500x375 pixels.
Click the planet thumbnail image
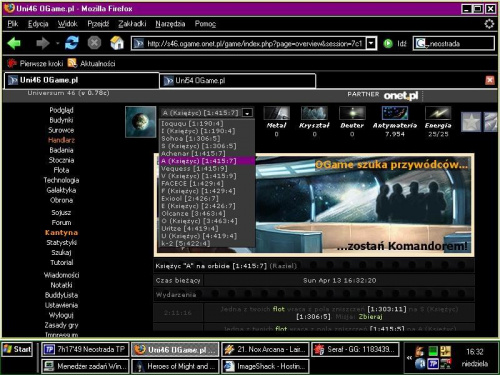click(x=140, y=122)
